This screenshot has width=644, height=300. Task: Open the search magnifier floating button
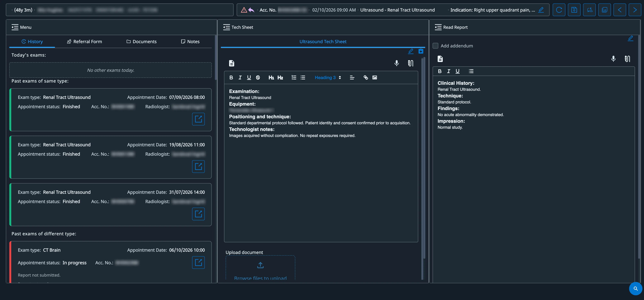635,288
